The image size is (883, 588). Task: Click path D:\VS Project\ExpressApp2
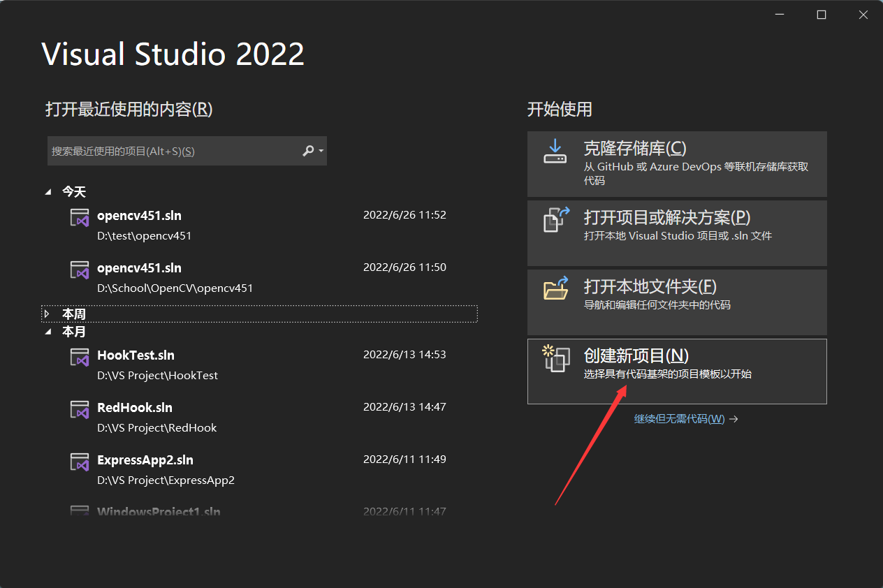(x=166, y=480)
